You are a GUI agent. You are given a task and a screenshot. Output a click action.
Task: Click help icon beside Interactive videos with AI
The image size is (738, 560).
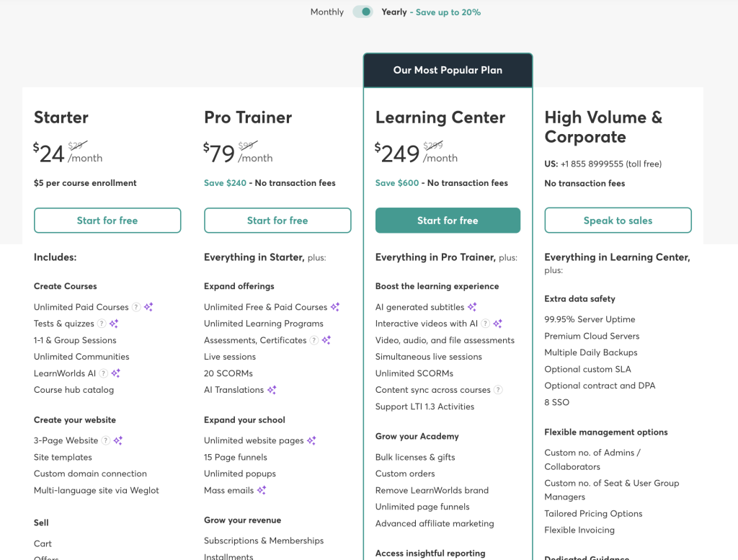point(486,324)
